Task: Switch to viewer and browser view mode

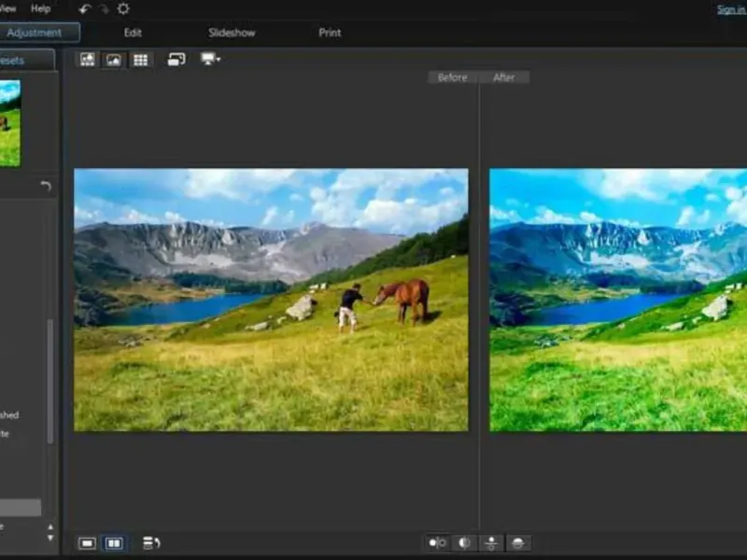Action: tap(88, 60)
